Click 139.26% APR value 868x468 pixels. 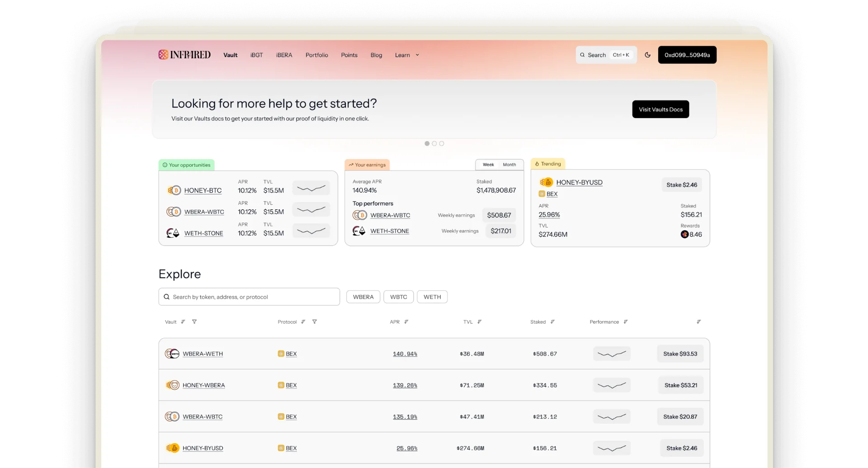point(405,385)
